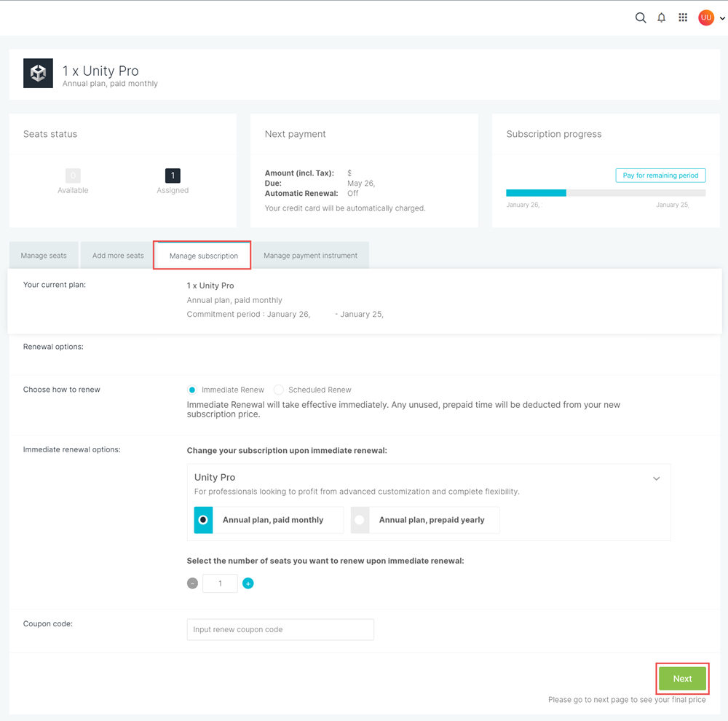Click the Available seats count badge
This screenshot has width=728, height=721.
coord(73,176)
